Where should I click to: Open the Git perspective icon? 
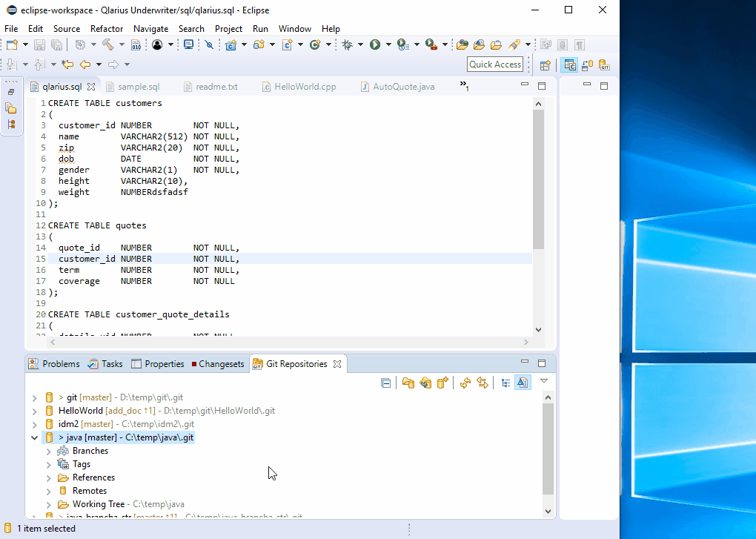click(x=604, y=65)
